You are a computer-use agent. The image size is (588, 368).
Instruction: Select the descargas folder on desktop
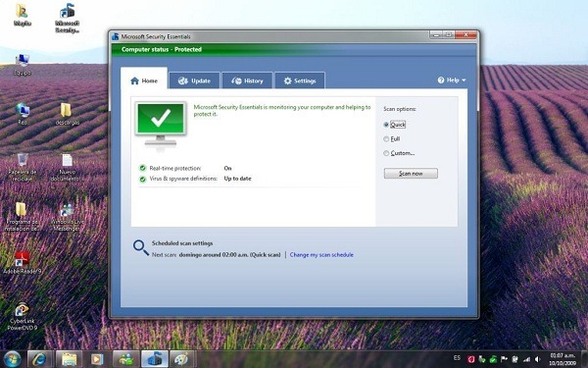pyautogui.click(x=68, y=114)
